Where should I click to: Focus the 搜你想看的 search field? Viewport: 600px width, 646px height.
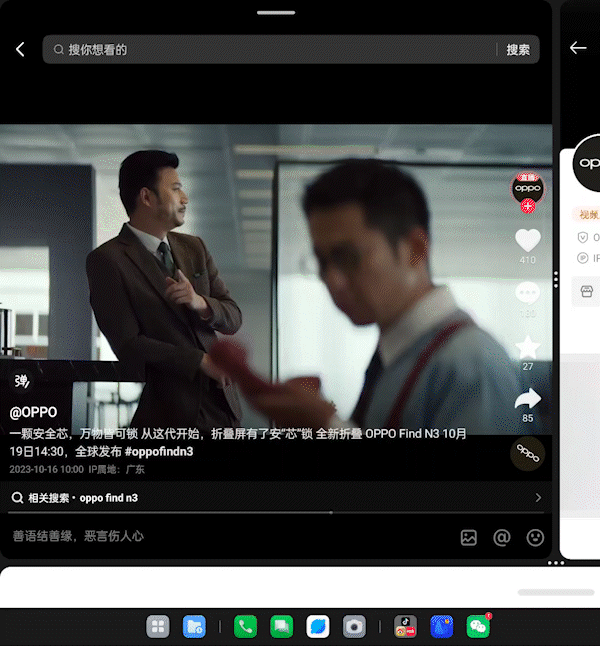[x=270, y=49]
